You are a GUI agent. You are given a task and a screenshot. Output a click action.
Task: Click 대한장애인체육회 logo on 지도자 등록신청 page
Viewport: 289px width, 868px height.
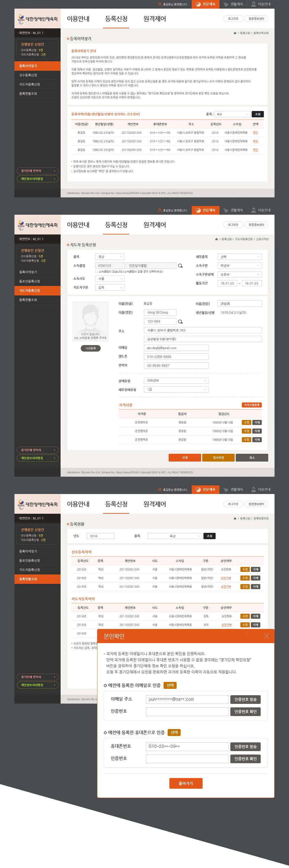point(37,225)
